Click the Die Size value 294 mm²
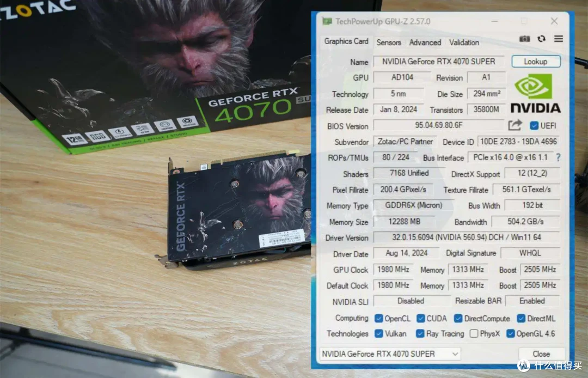 (x=486, y=94)
